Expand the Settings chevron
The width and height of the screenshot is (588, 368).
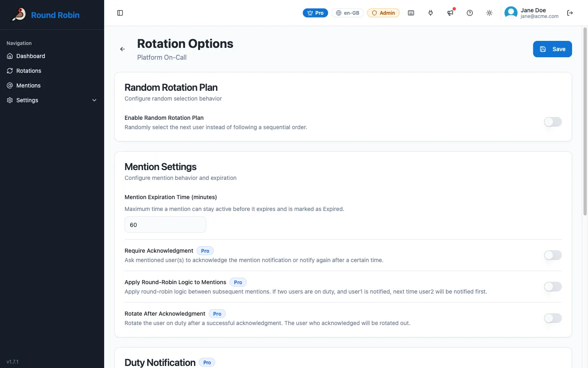(94, 100)
